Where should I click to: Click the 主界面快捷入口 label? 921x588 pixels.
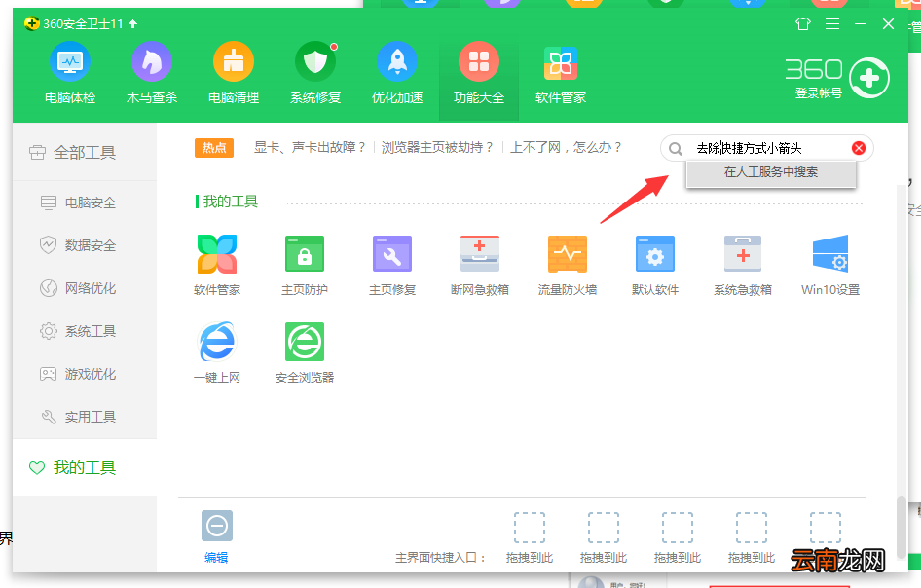tap(440, 558)
